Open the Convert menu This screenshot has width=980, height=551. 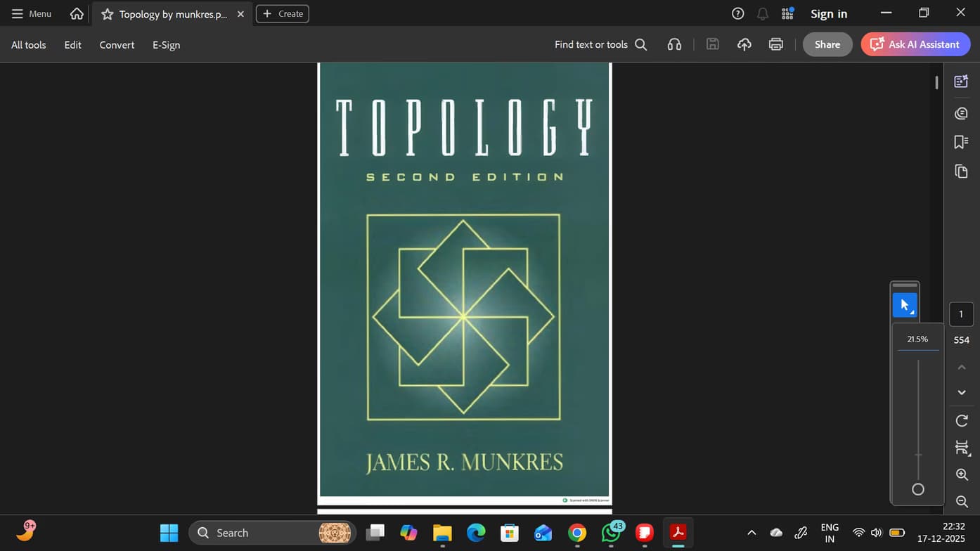117,45
